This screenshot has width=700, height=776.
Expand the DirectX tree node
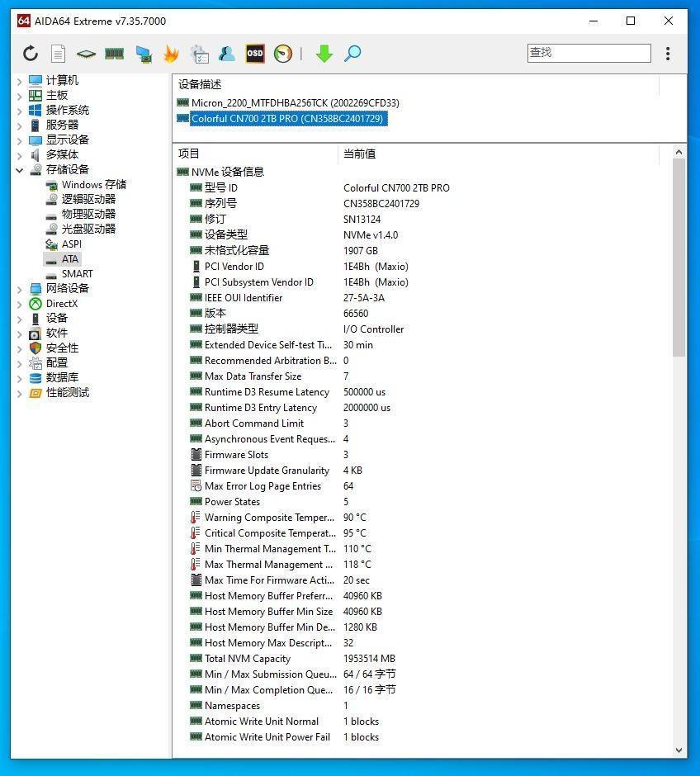coord(19,303)
